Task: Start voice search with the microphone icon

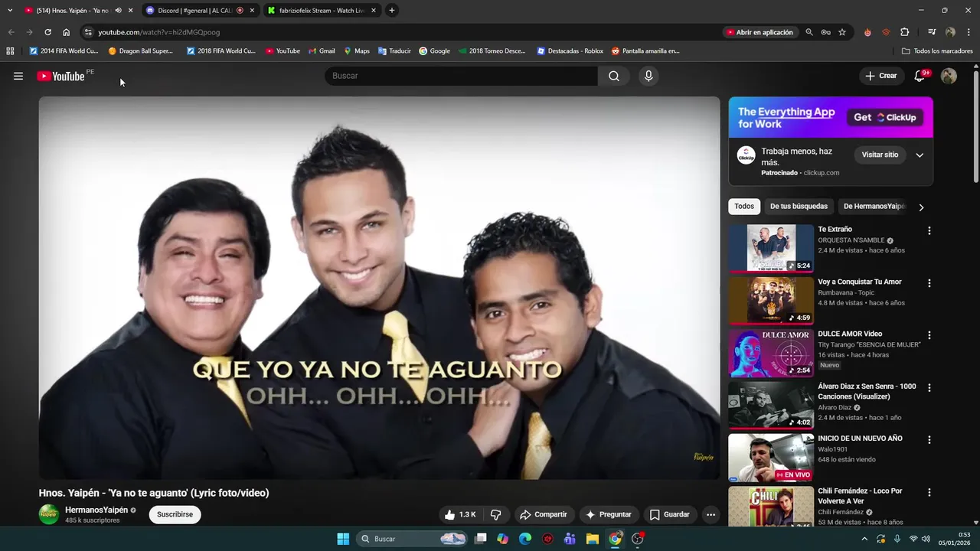Action: coord(648,76)
